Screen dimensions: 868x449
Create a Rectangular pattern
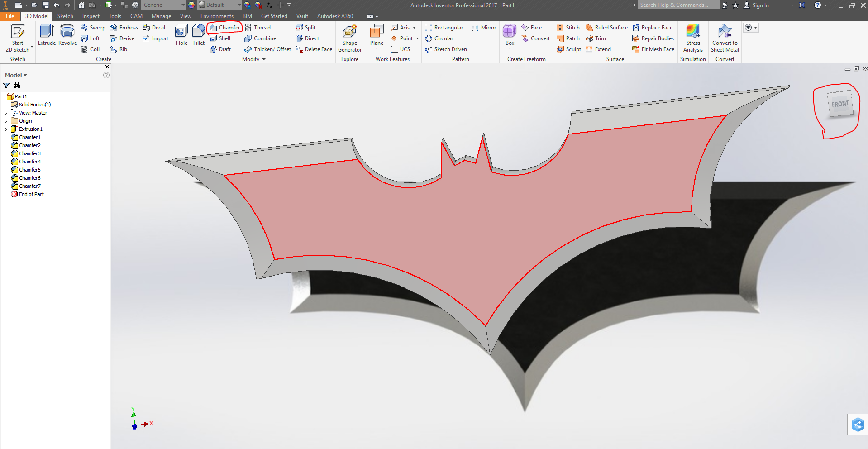444,28
